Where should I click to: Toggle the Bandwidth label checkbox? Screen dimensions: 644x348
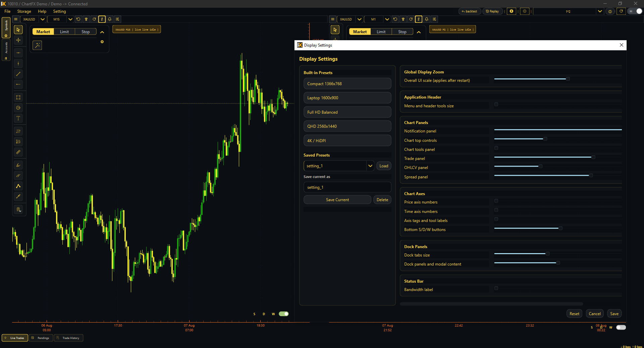(496, 288)
